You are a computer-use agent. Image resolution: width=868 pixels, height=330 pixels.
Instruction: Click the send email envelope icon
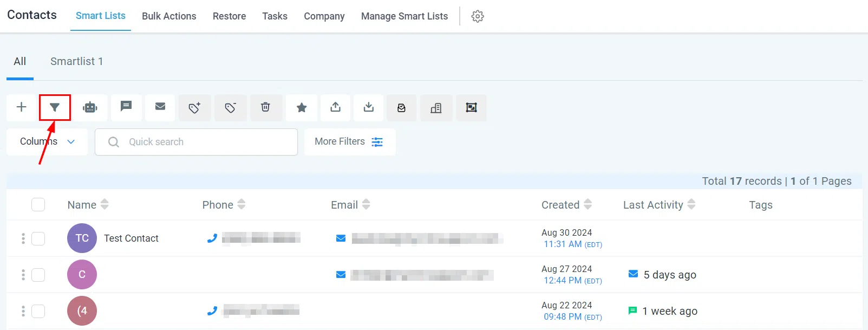[x=160, y=107]
